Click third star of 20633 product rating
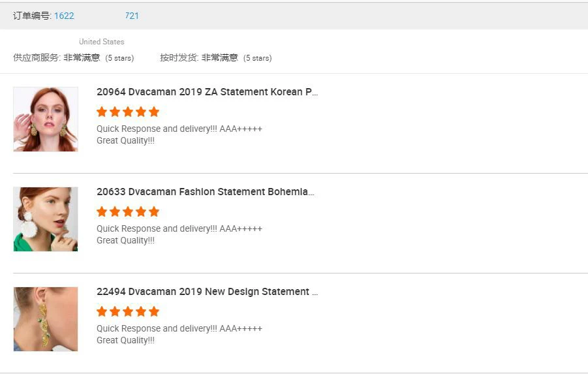The image size is (588, 374). [x=128, y=211]
